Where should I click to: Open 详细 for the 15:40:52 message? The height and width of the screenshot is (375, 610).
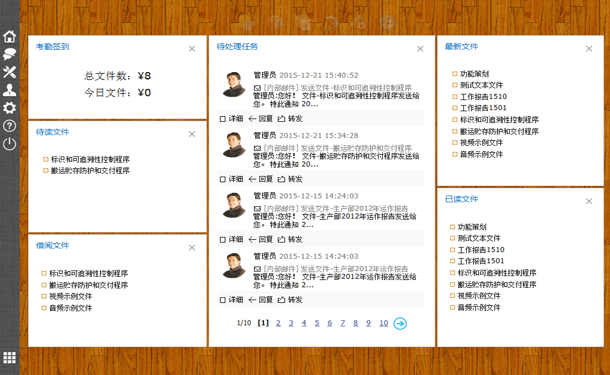[231, 119]
